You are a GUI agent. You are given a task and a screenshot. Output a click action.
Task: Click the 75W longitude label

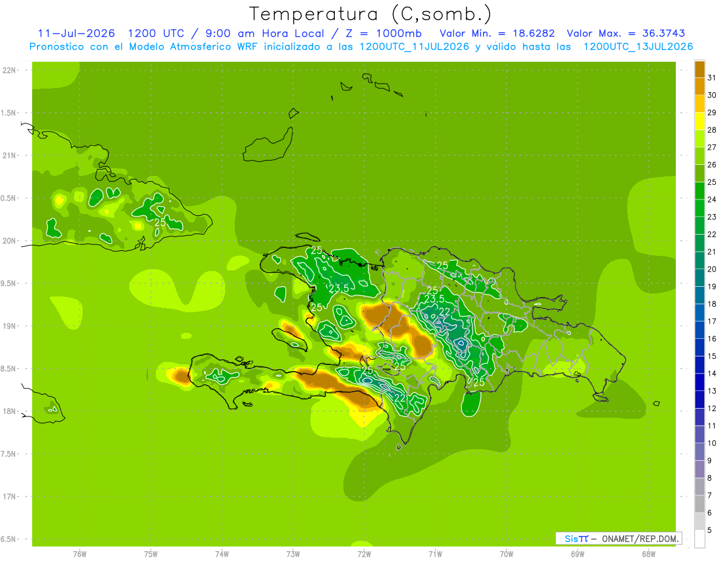[x=151, y=554]
